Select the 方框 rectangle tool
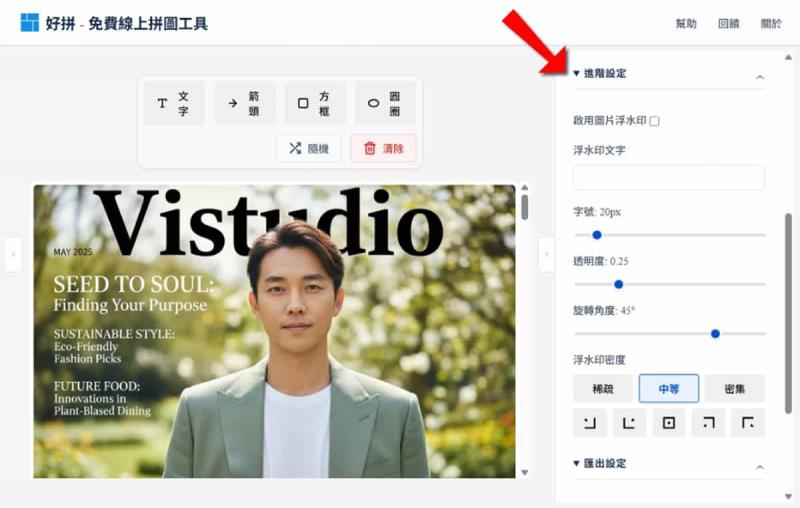Viewport: 800px width, 508px height. coord(315,103)
